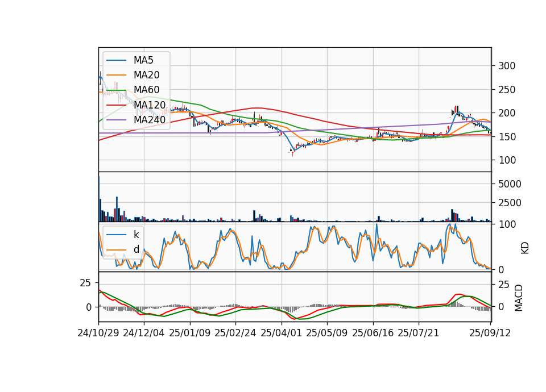Click the 25/02/24 date label
The image size is (546, 392).
(235, 333)
